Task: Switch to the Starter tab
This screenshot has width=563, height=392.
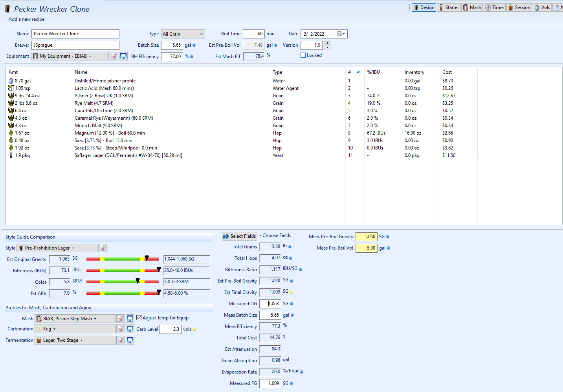Action: point(448,7)
